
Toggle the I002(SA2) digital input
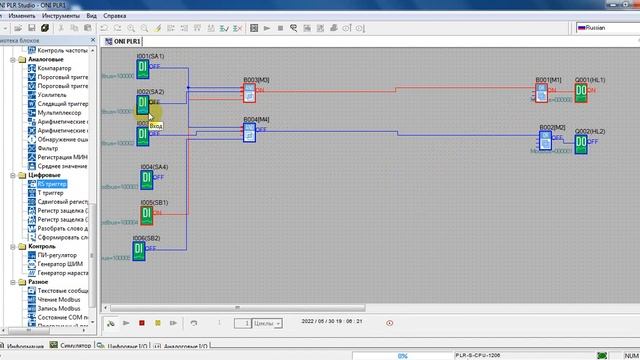pos(142,105)
